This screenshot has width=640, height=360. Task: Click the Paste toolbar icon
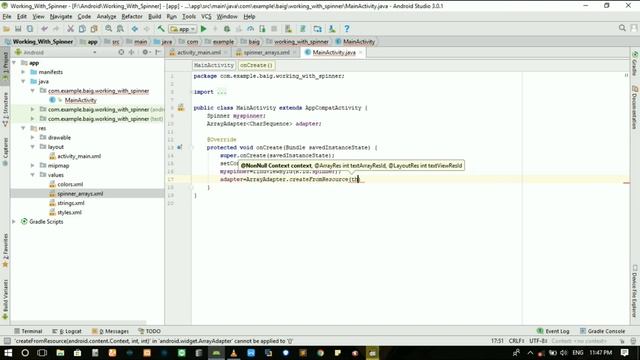(94, 29)
